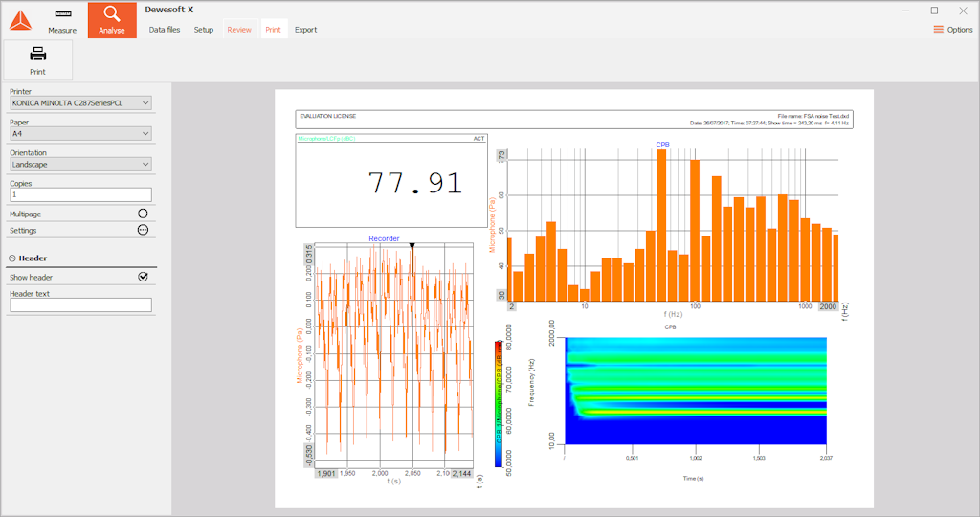This screenshot has width=980, height=517.
Task: Toggle the Multipage option
Action: (x=143, y=214)
